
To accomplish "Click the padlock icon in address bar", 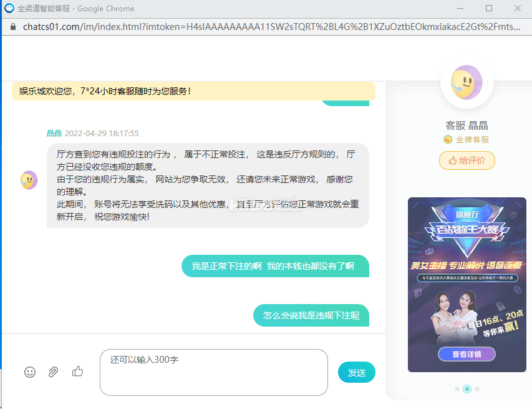I will (12, 27).
